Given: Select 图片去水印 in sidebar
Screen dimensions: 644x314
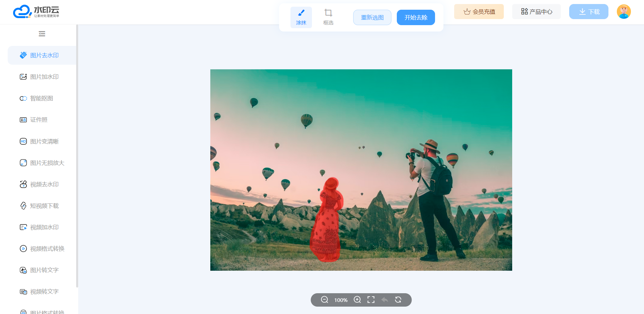Looking at the screenshot, I should pyautogui.click(x=42, y=55).
